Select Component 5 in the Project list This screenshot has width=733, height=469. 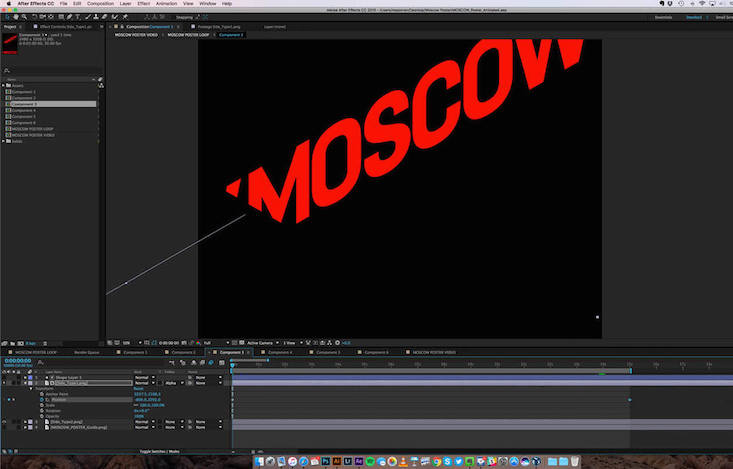pyautogui.click(x=23, y=116)
